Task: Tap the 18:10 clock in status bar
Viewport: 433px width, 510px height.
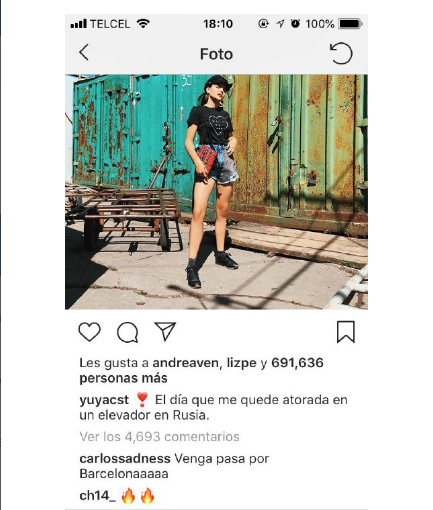Action: pos(218,24)
